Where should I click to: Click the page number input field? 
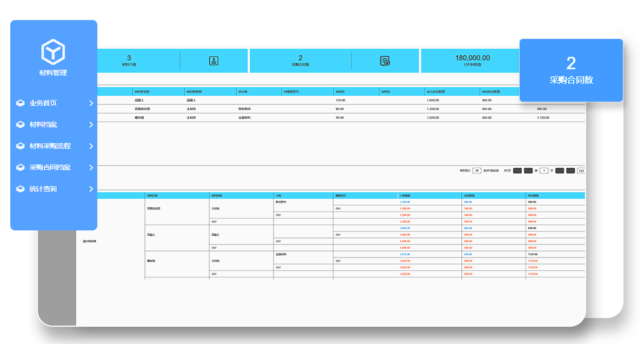tap(544, 171)
